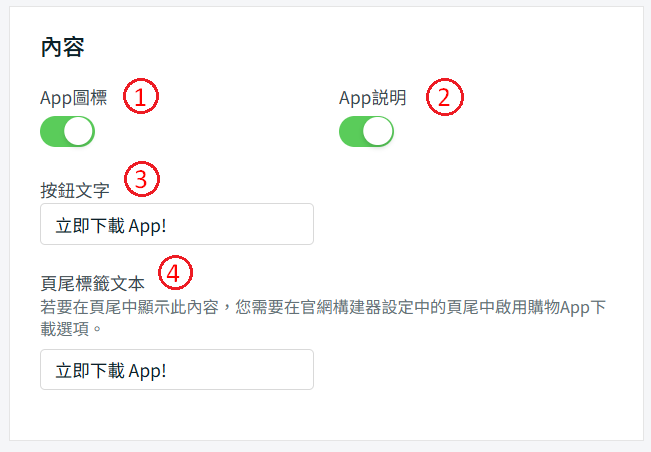Click the red circled number 3 marker
The height and width of the screenshot is (452, 651).
(141, 179)
